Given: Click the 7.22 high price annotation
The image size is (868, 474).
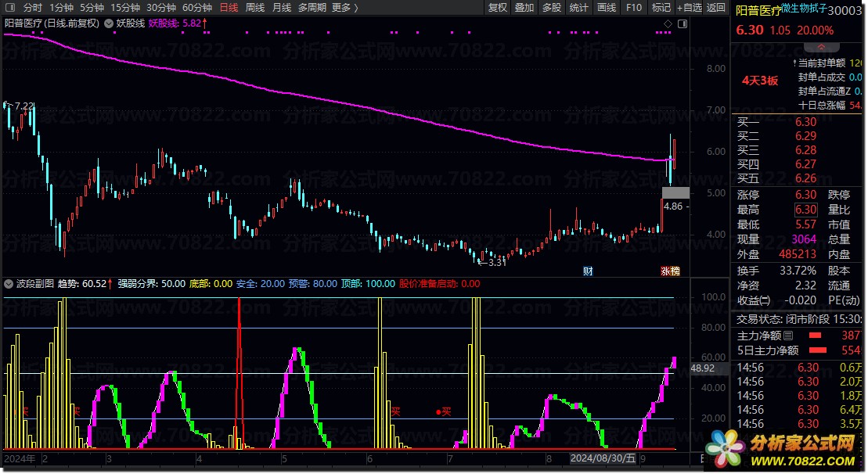Looking at the screenshot, I should 24,106.
